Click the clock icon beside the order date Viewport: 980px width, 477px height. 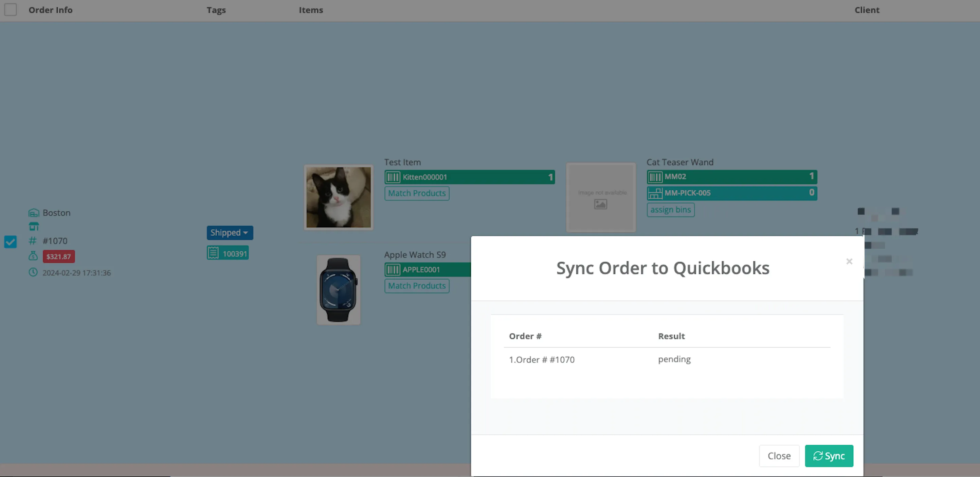[33, 272]
